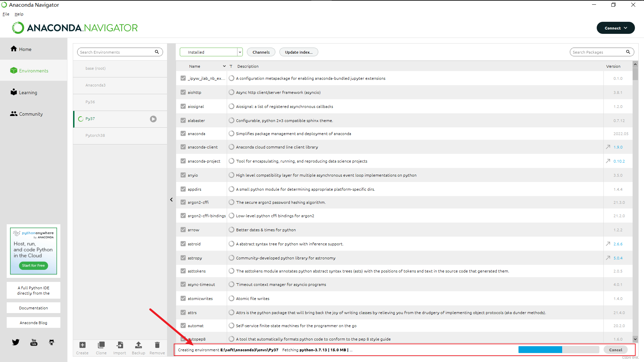Expand the Installed packages dropdown filter
Screen dimensions: 644x362
pyautogui.click(x=239, y=52)
